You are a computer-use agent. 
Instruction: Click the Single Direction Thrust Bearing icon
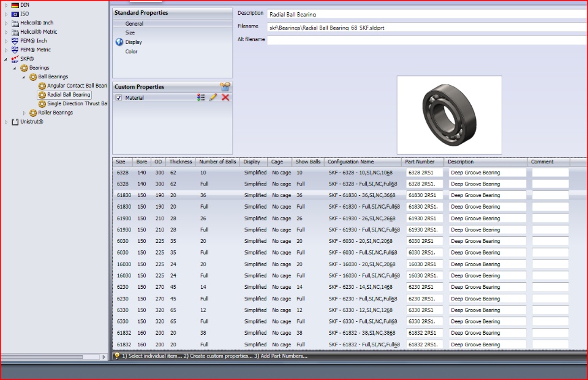pyautogui.click(x=42, y=104)
